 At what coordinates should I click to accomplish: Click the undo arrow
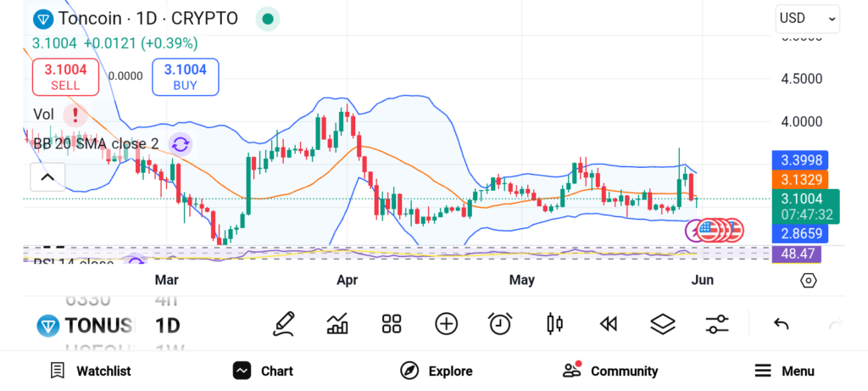tap(782, 323)
